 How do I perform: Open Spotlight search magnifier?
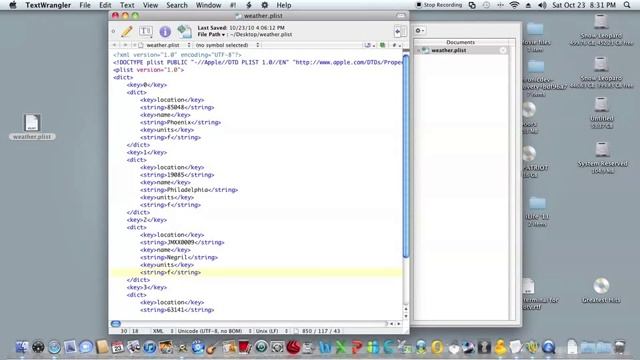click(x=627, y=5)
